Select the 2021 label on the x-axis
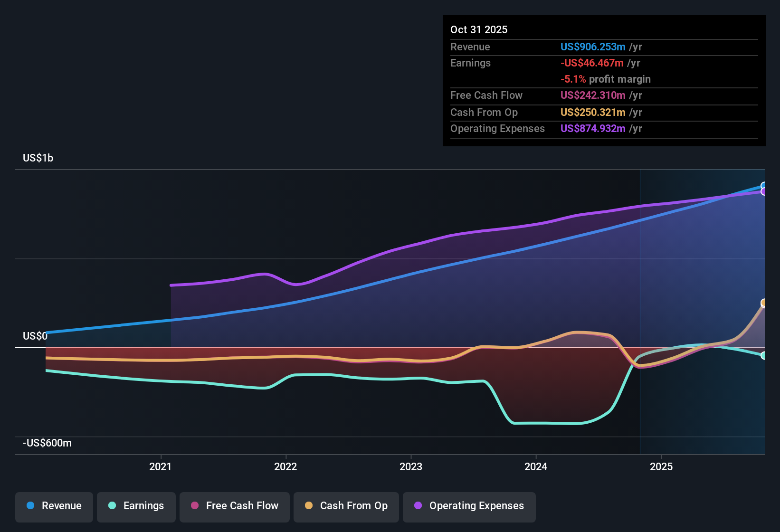Screen dimensions: 780x532 [161, 467]
